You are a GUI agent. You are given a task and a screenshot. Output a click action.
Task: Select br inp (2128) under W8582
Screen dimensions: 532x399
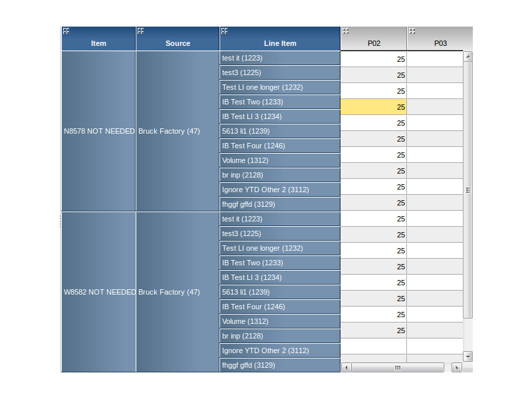pyautogui.click(x=280, y=336)
